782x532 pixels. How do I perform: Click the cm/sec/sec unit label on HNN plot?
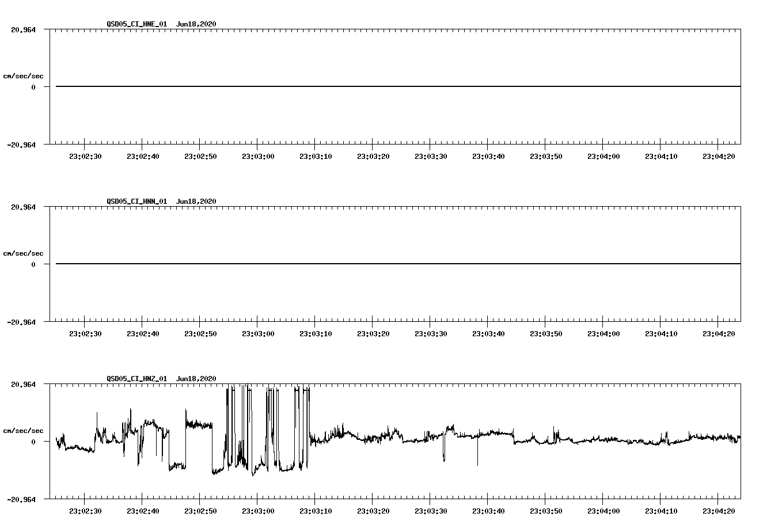[x=23, y=253]
